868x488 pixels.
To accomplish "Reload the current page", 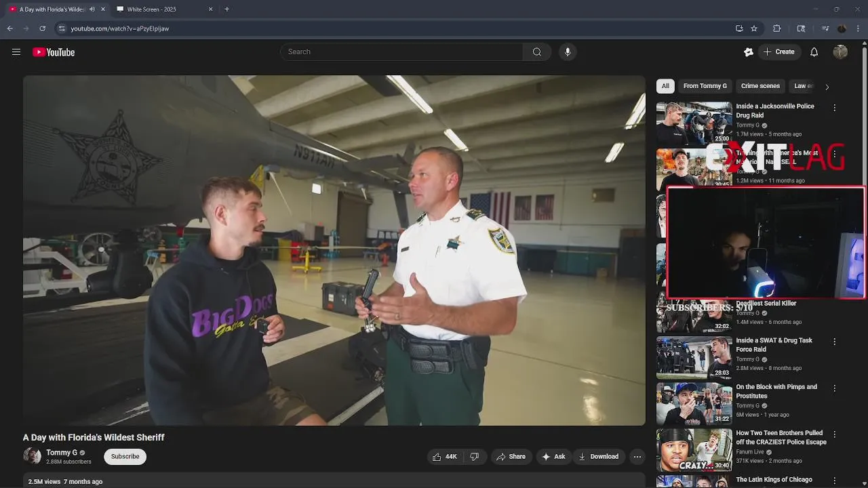I will point(43,28).
